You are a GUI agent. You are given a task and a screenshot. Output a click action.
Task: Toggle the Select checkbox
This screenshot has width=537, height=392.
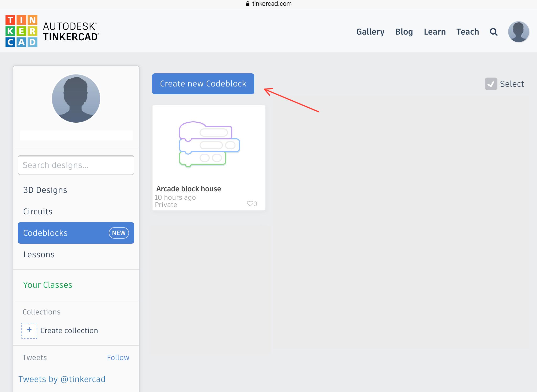(x=491, y=84)
